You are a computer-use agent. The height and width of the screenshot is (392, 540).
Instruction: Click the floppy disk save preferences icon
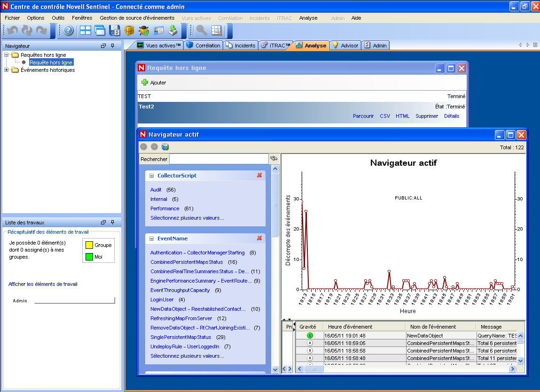pos(114,31)
